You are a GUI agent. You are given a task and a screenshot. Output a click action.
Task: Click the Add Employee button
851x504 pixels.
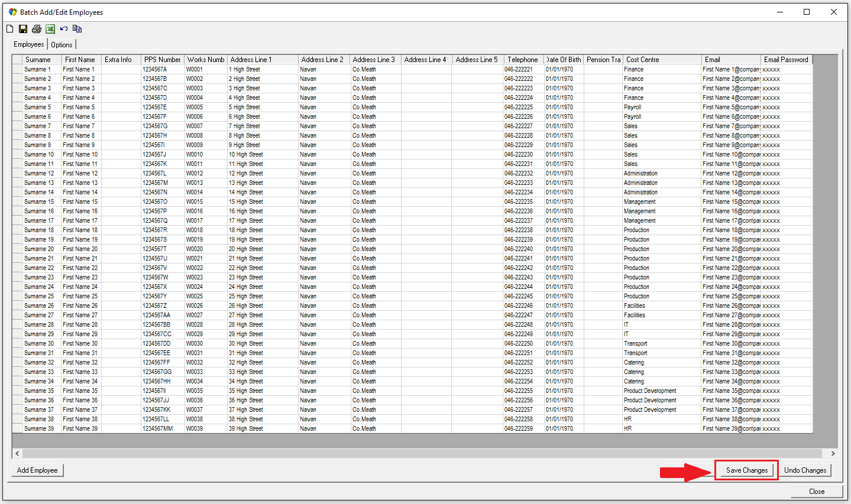click(x=37, y=470)
